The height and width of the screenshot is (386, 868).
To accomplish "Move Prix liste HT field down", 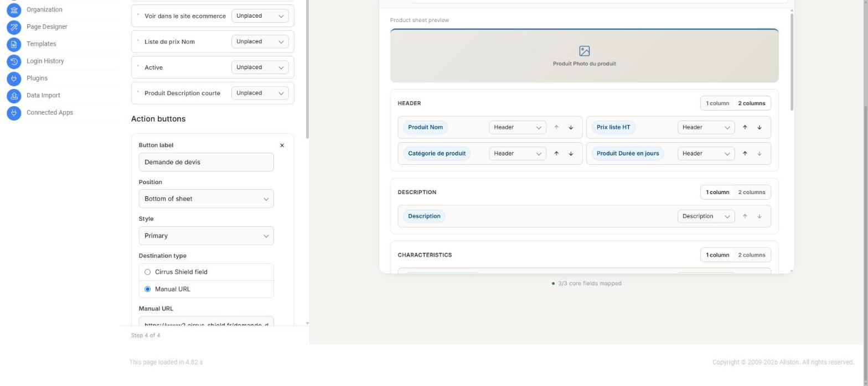I will [x=759, y=127].
